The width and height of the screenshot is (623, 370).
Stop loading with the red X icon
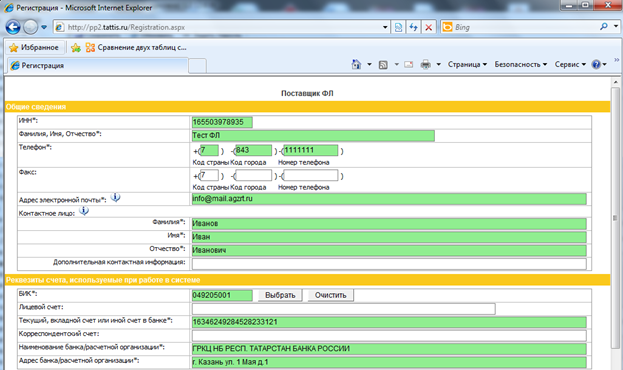tap(428, 27)
